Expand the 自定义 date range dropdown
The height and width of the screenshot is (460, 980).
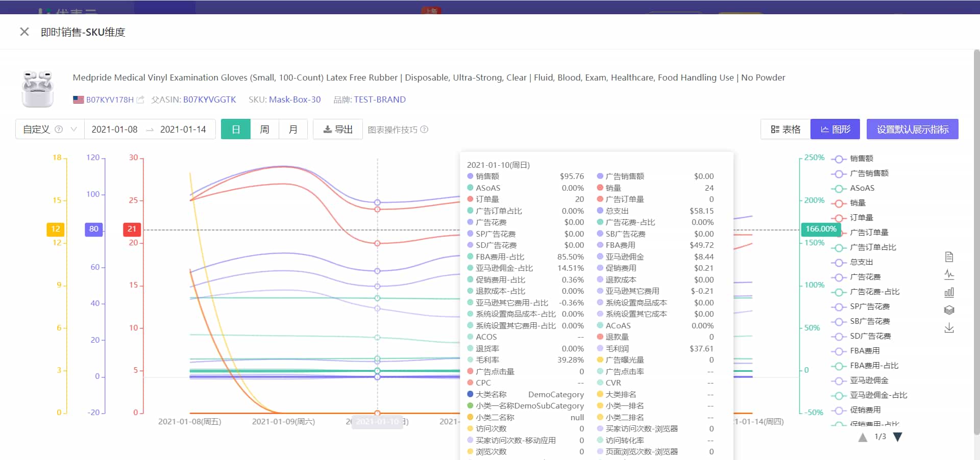point(50,130)
